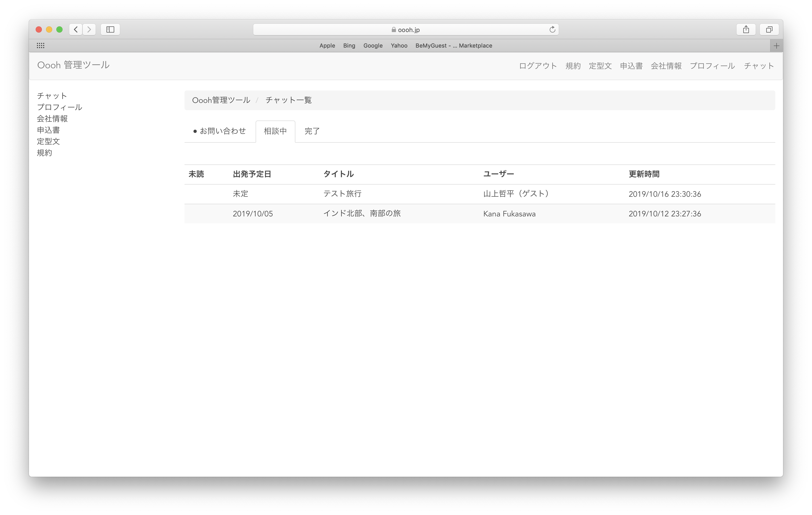This screenshot has height=515, width=812.
Task: Click 未読 column header
Action: [196, 174]
